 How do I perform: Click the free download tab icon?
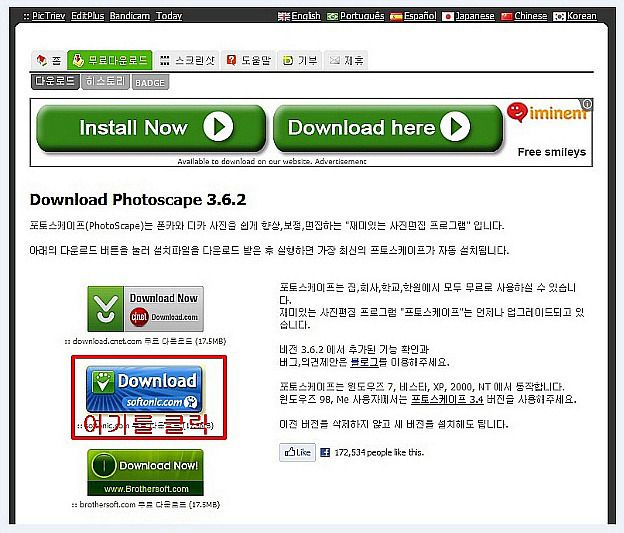coord(79,60)
